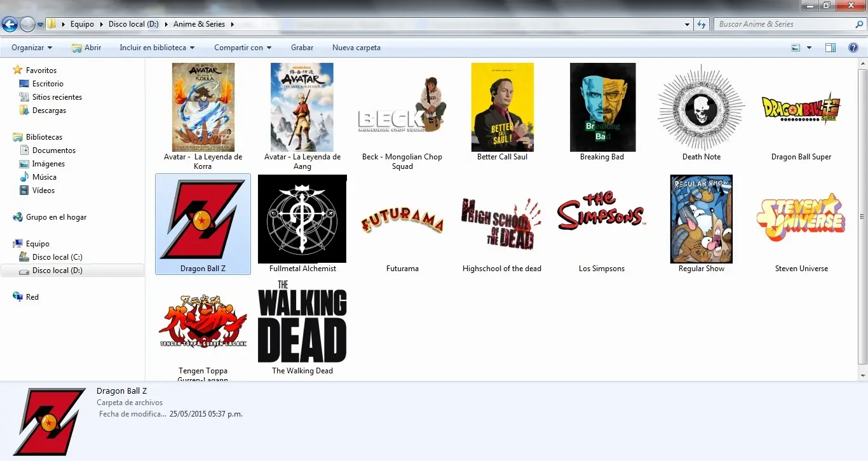Click the modification date 25/05/2015 05:37 p.m.

(x=206, y=414)
